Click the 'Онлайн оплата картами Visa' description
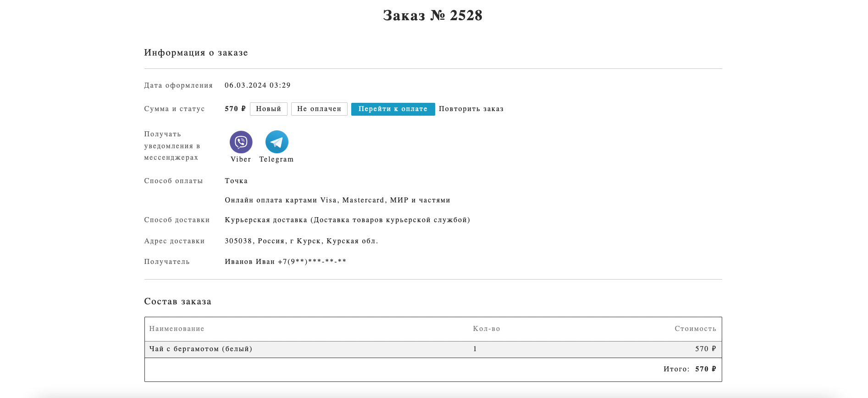Viewport: 868px width, 398px height. (337, 200)
